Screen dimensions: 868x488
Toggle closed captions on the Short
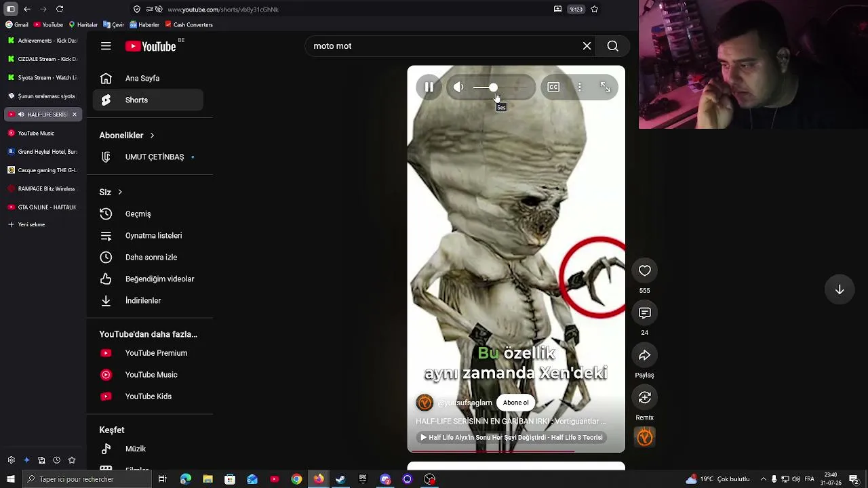[x=553, y=87]
